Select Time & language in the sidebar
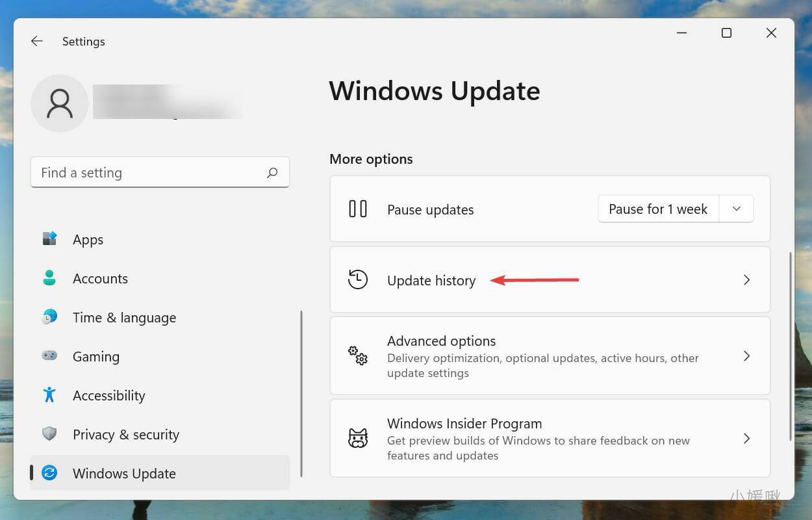This screenshot has width=812, height=520. click(x=123, y=317)
